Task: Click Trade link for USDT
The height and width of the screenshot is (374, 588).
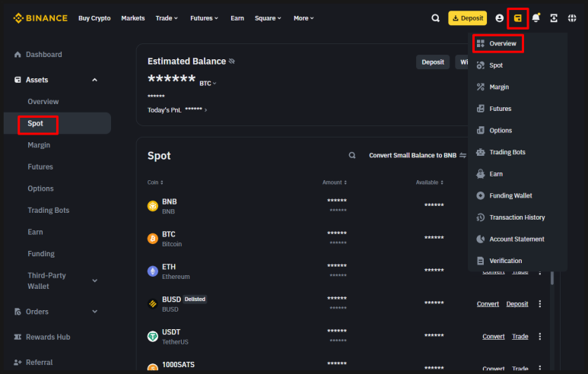Action: coord(520,337)
